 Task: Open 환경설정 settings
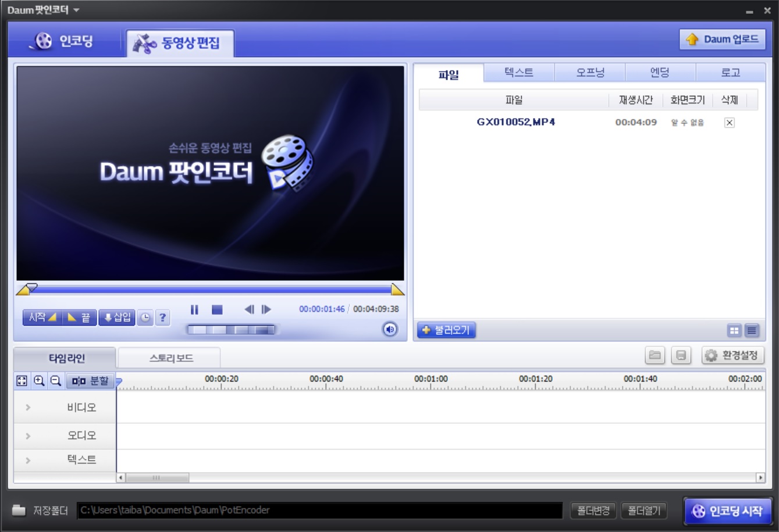[x=732, y=355]
